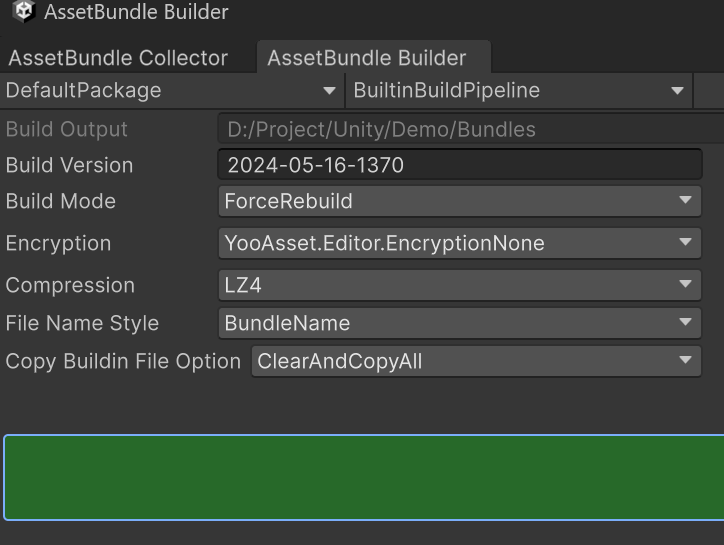The height and width of the screenshot is (545, 724).
Task: Click the Encryption label
Action: pos(58,243)
